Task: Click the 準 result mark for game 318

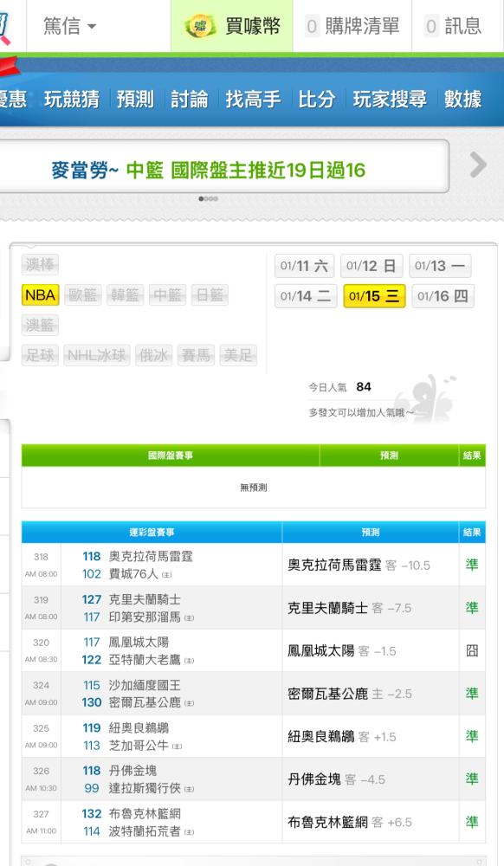Action: pos(472,565)
